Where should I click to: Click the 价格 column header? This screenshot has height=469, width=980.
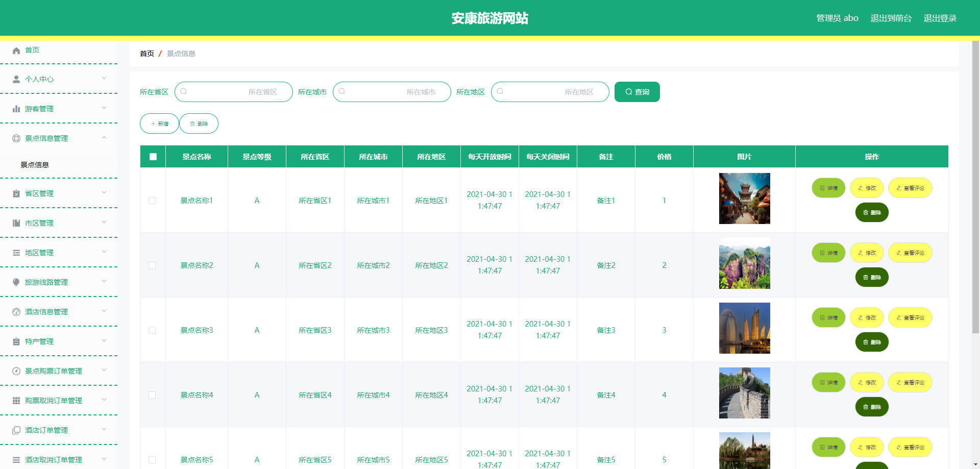click(664, 157)
